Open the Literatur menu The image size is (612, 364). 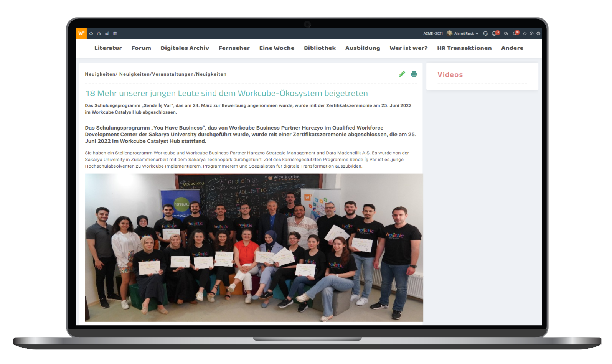pos(108,48)
